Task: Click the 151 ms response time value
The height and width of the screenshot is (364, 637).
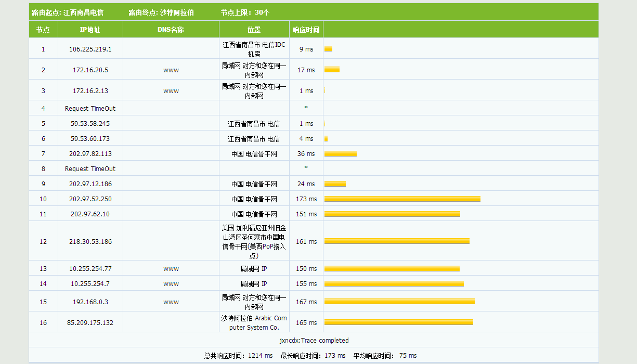Action: tap(306, 214)
